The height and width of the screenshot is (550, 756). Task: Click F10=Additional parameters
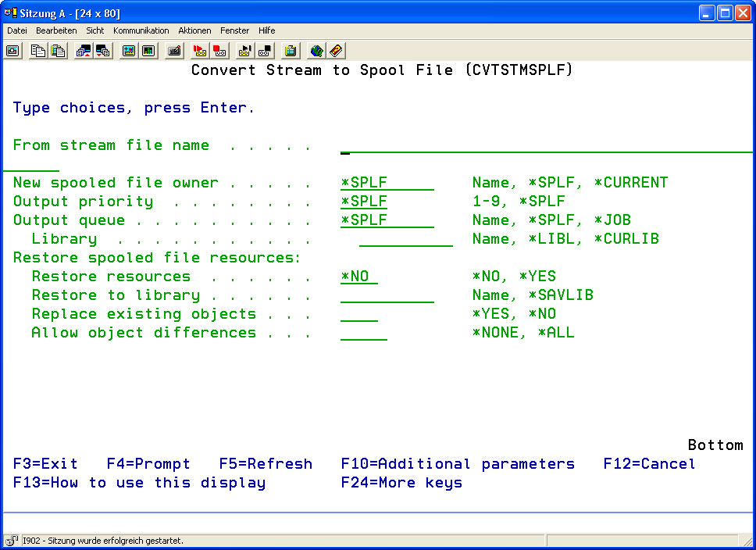pos(458,464)
